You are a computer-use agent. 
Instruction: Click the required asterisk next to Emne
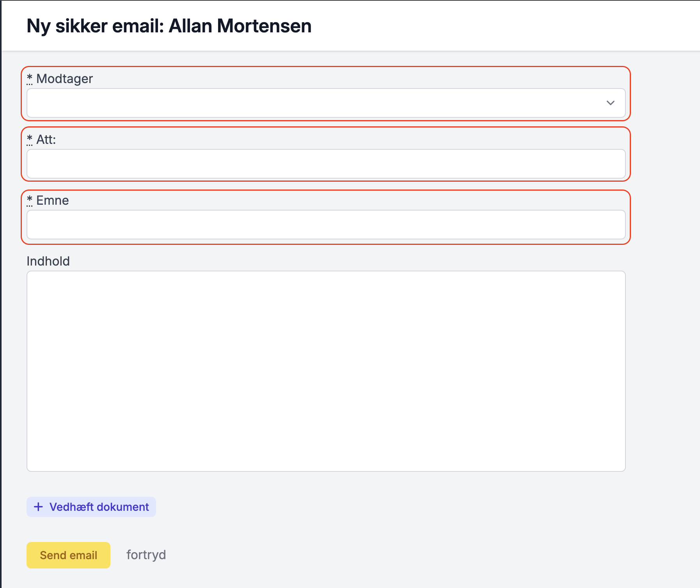pyautogui.click(x=30, y=200)
